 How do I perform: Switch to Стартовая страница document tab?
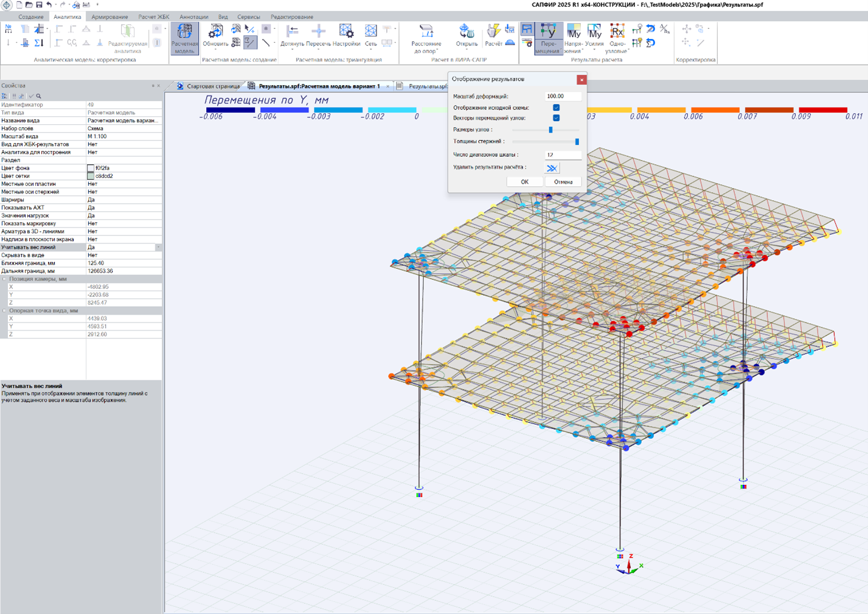212,86
